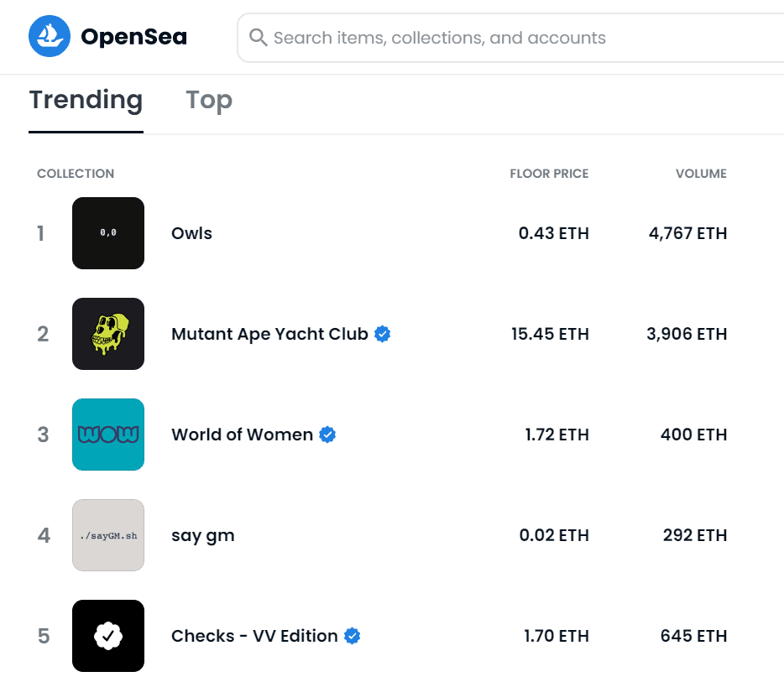The height and width of the screenshot is (682, 784).
Task: Open the Mutant Ape skull thumbnail
Action: (108, 334)
